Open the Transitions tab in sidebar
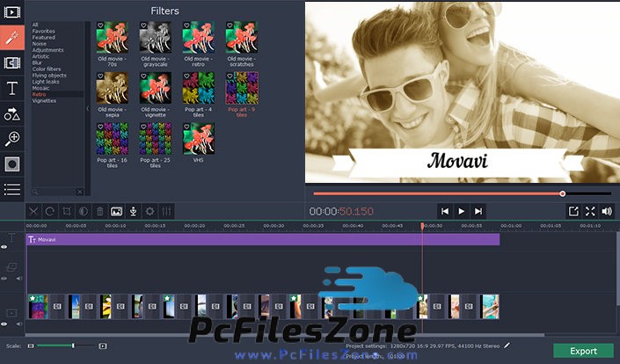This screenshot has width=620, height=364. click(x=12, y=62)
